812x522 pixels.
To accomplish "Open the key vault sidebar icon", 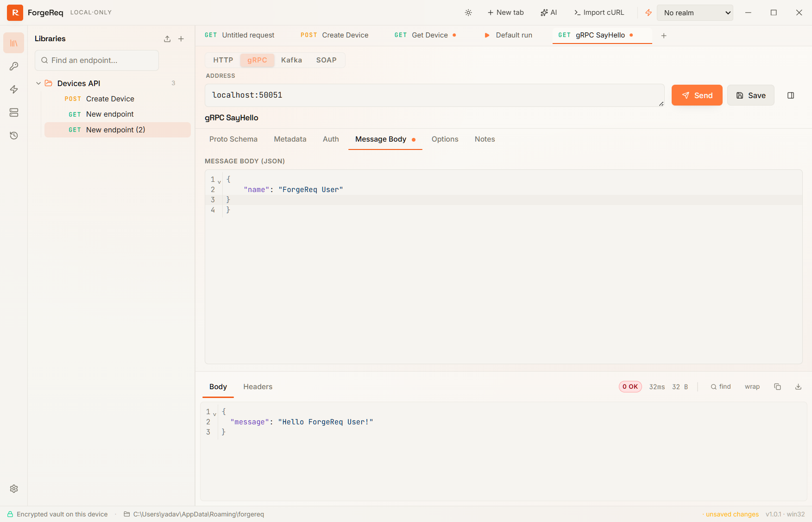I will [14, 66].
